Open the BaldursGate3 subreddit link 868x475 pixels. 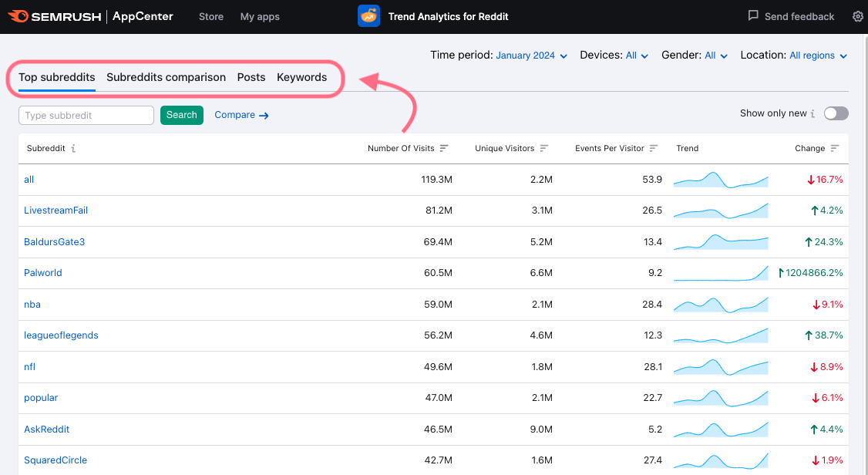pyautogui.click(x=54, y=242)
